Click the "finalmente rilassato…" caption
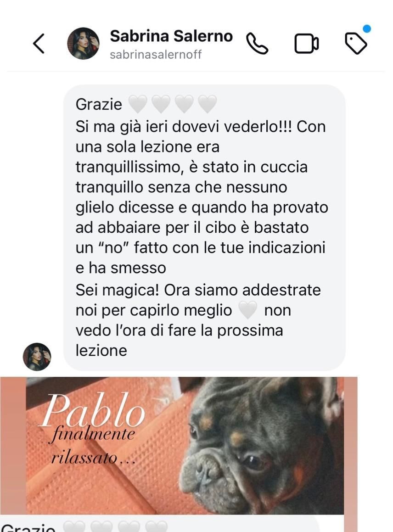The width and height of the screenshot is (393, 532). (x=92, y=447)
